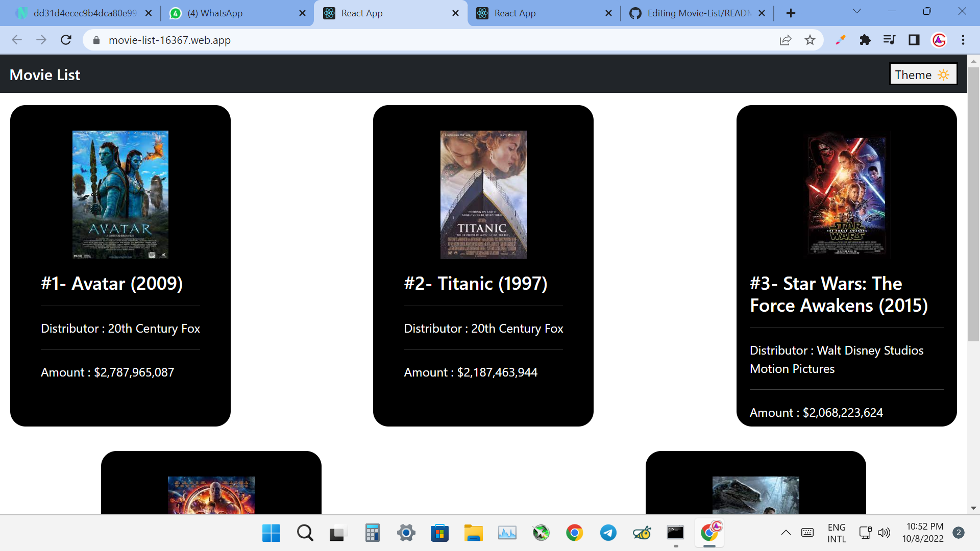Click the Avatar movie poster
The width and height of the screenshot is (980, 551).
tap(120, 194)
